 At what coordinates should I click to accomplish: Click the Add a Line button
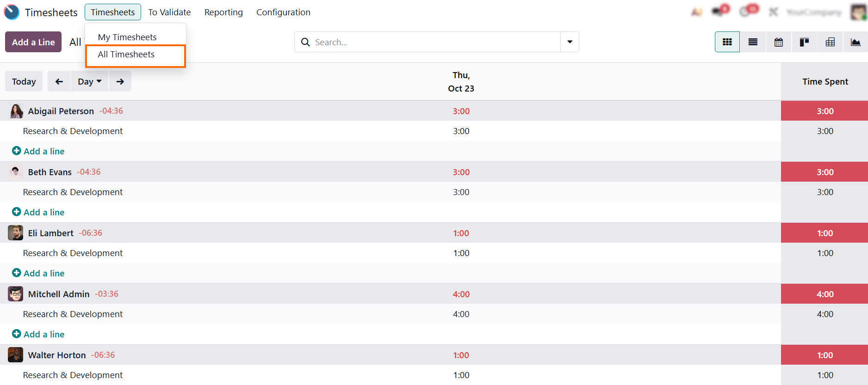[33, 42]
